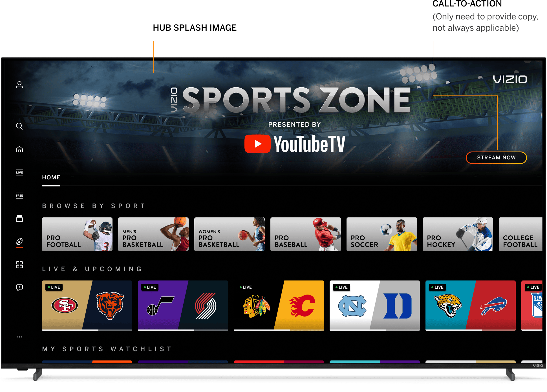
Task: Select the FREE content icon in sidebar
Action: (20, 196)
